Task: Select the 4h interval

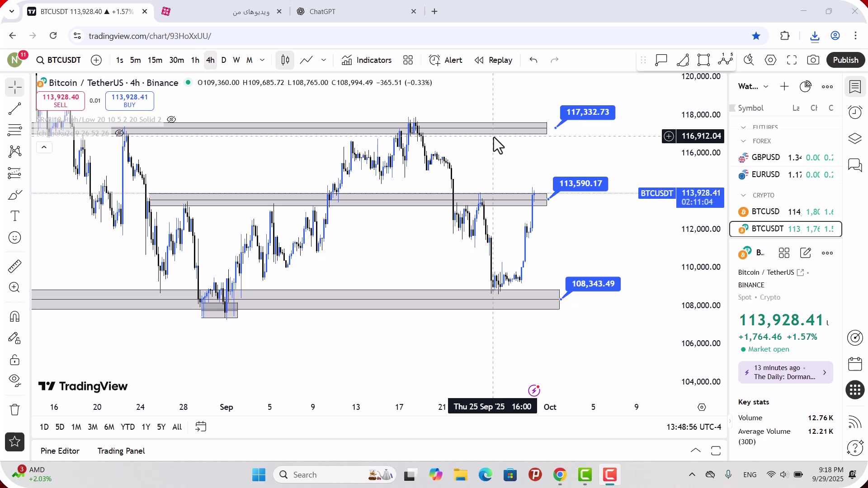Action: [x=210, y=60]
